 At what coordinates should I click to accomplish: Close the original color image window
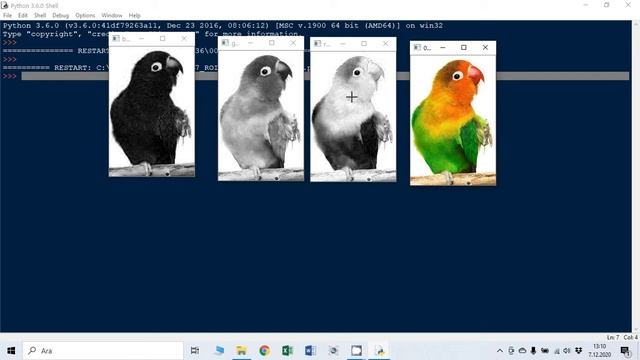pyautogui.click(x=485, y=48)
